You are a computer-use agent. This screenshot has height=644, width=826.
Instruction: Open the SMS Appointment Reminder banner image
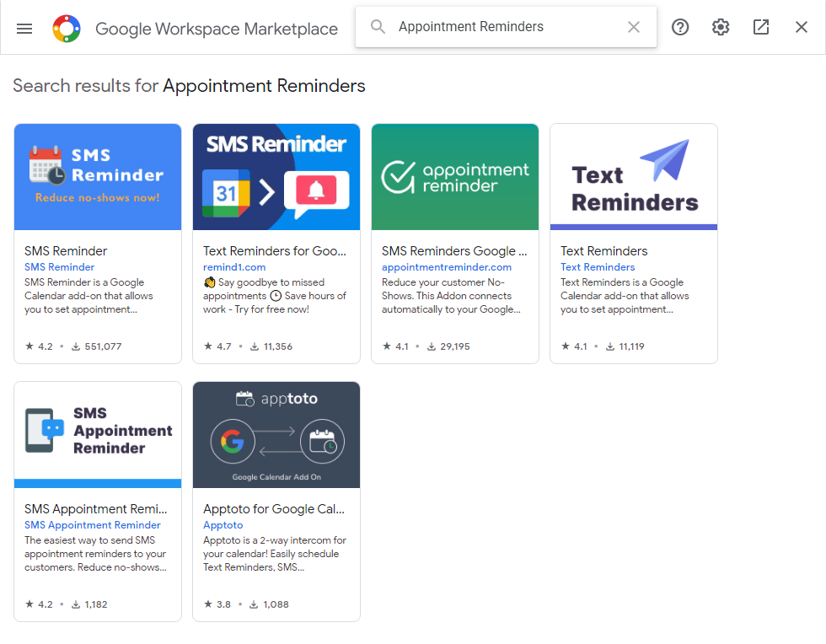98,435
